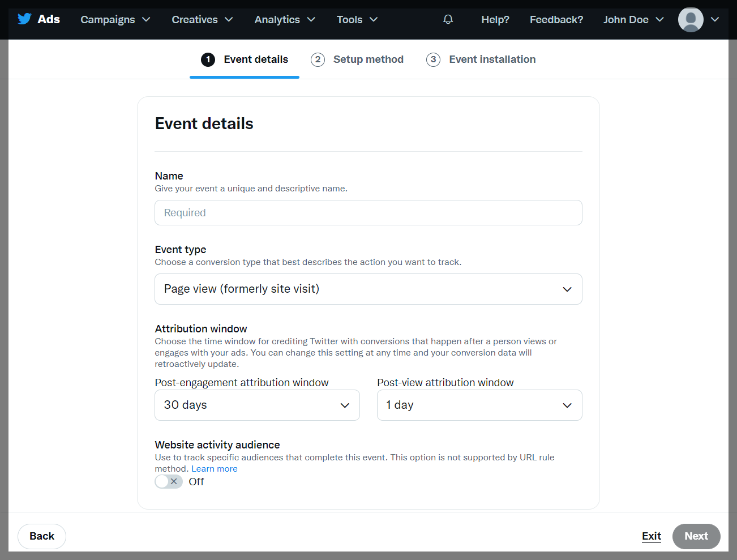The image size is (737, 560).
Task: Open the notifications bell
Action: (x=448, y=20)
